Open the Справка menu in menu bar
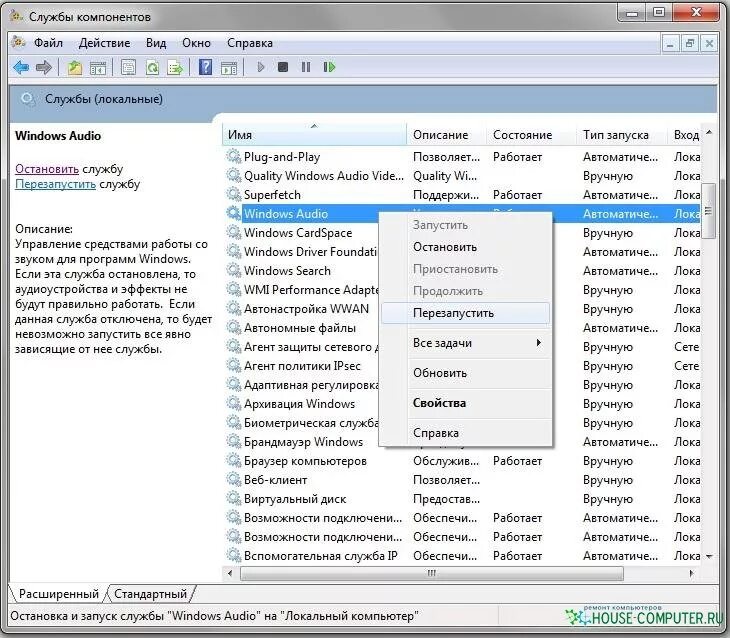The width and height of the screenshot is (730, 638). [x=250, y=43]
